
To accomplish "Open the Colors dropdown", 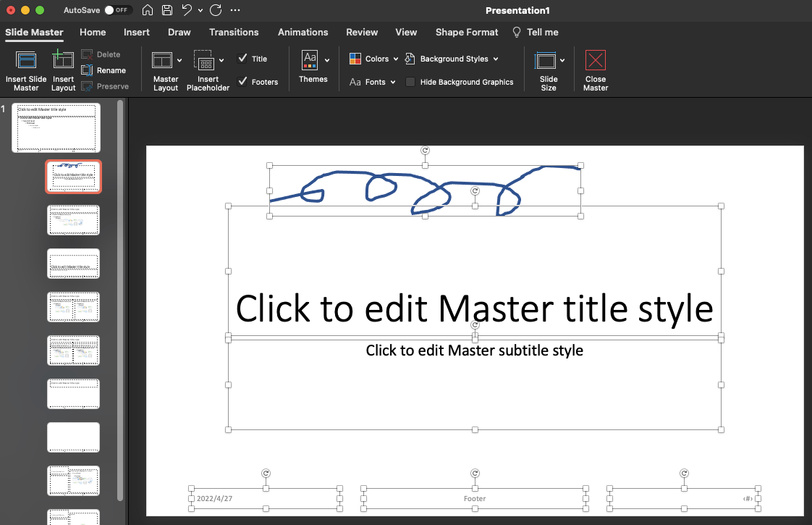I will pos(373,59).
